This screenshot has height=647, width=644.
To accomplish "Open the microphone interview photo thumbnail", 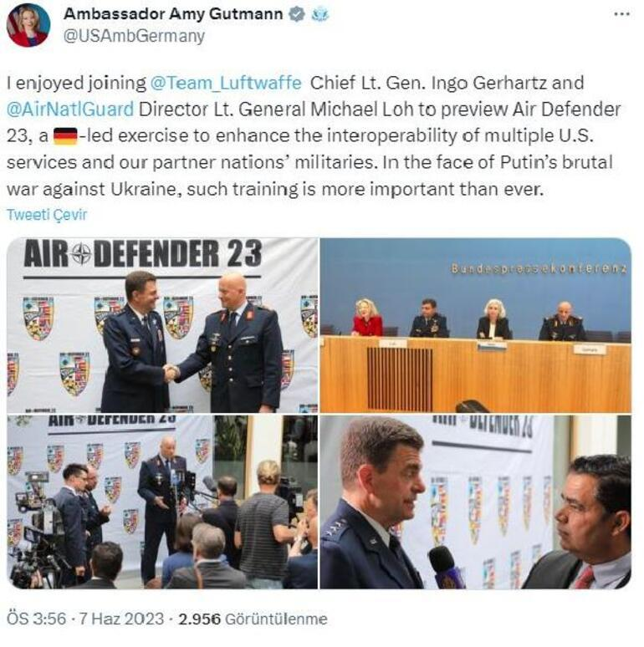I will (x=476, y=502).
